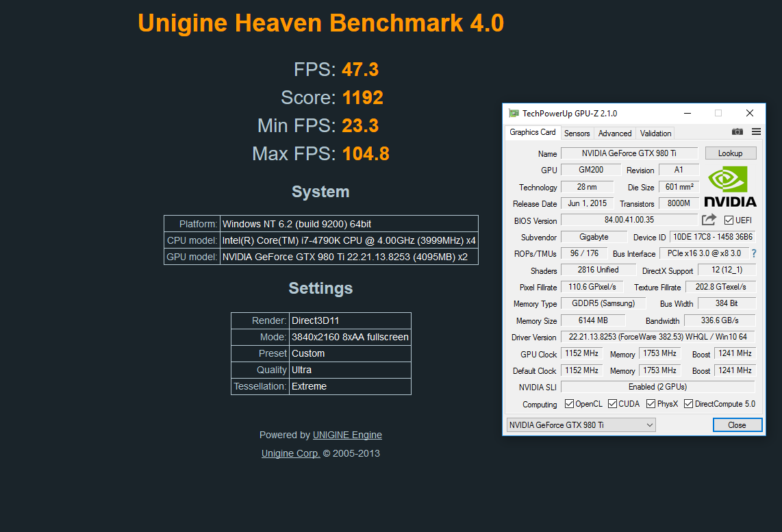Screen dimensions: 782x532
Task: Click the BIOS Version field 84.00.41.00.35
Action: click(629, 220)
